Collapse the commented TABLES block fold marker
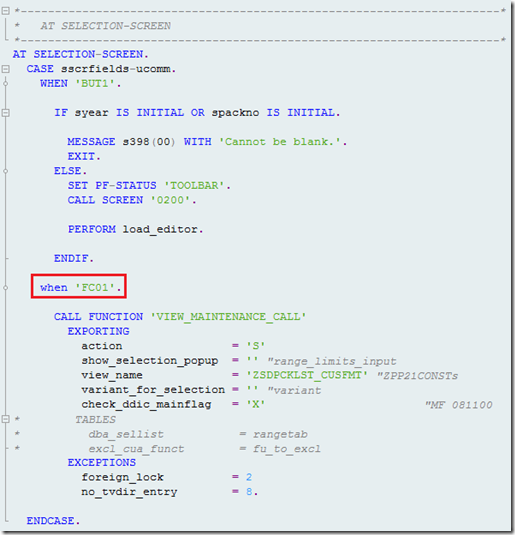Image resolution: width=515 pixels, height=535 pixels. pos(5,419)
